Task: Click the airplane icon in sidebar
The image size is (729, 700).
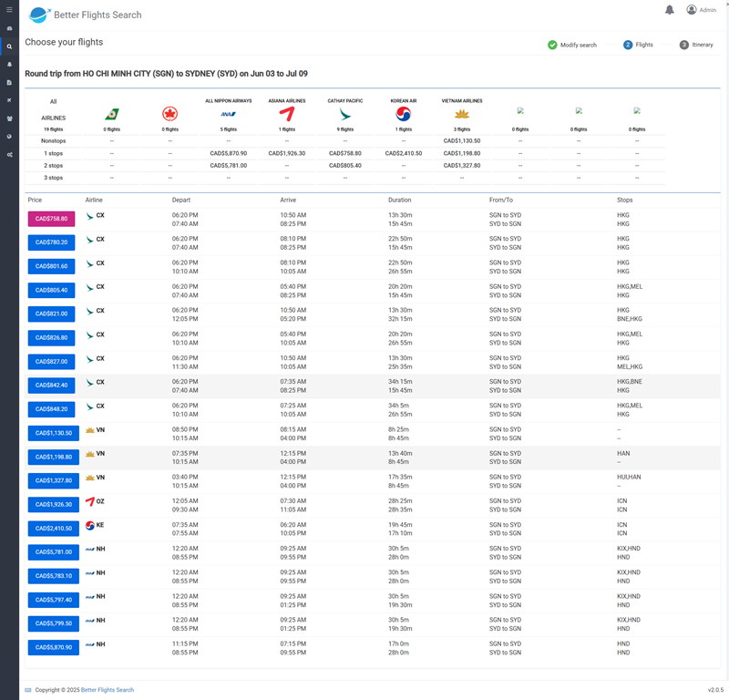Action: [9, 100]
